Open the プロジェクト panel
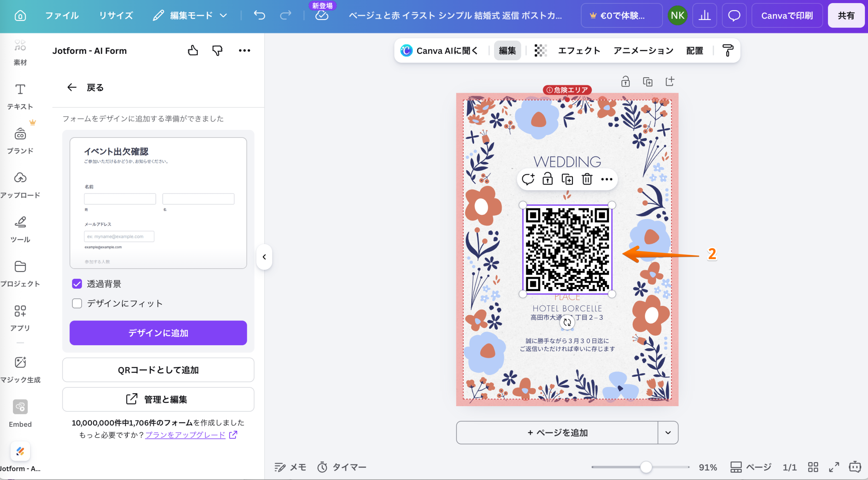The height and width of the screenshot is (480, 868). tap(20, 274)
